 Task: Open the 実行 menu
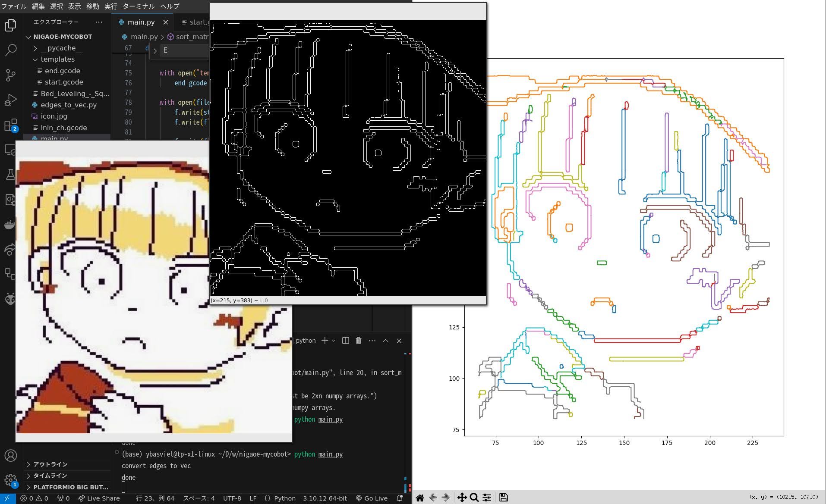tap(110, 6)
